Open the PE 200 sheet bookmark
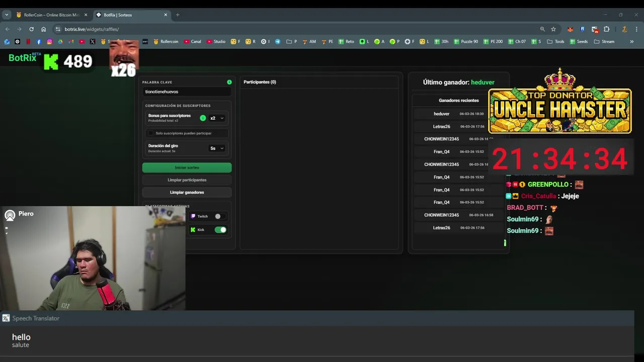Screen dimensions: 644x362 (x=493, y=42)
